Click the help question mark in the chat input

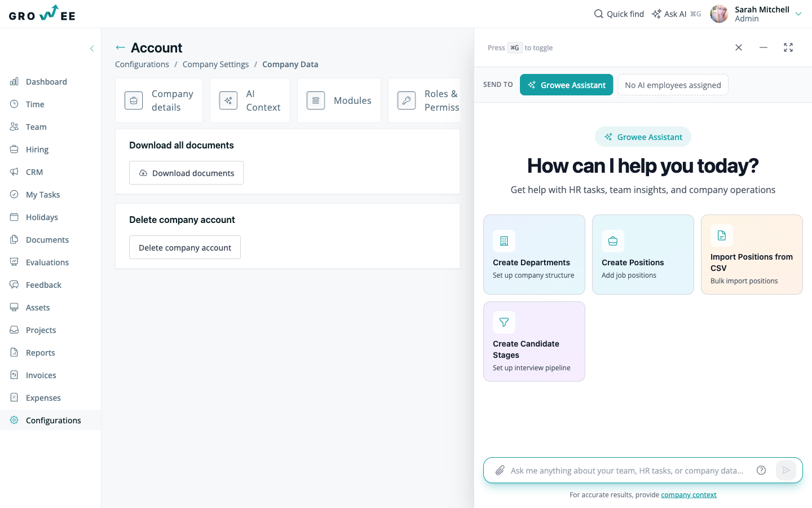pos(761,470)
